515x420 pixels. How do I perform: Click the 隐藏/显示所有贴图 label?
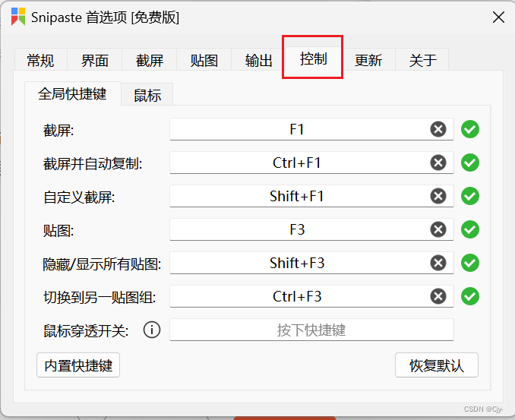(x=102, y=264)
